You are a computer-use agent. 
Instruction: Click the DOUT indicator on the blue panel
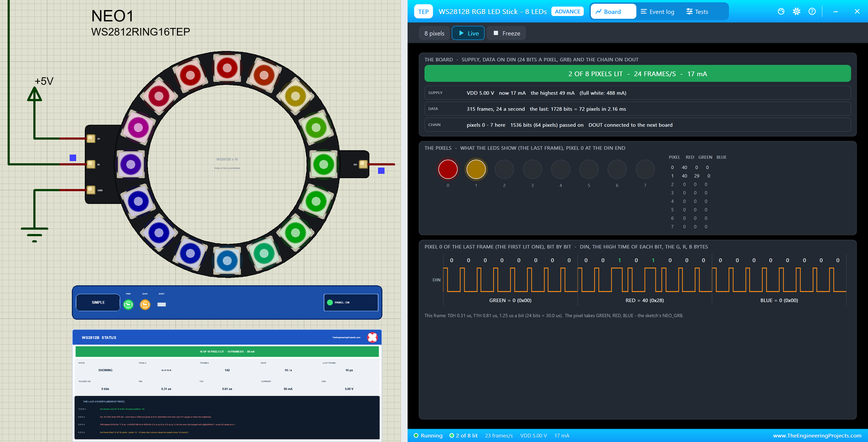click(x=162, y=304)
